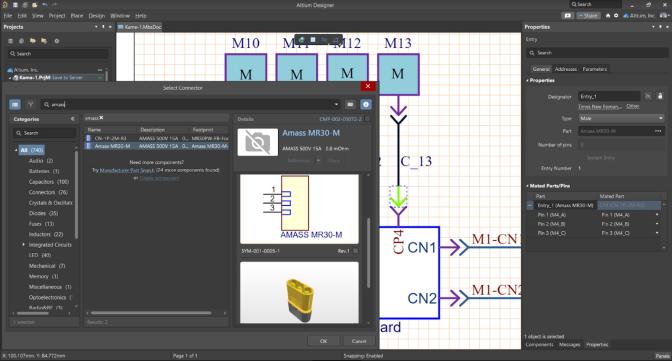Select the Amass MR30-M component row
The width and height of the screenshot is (672, 361).
(157, 146)
